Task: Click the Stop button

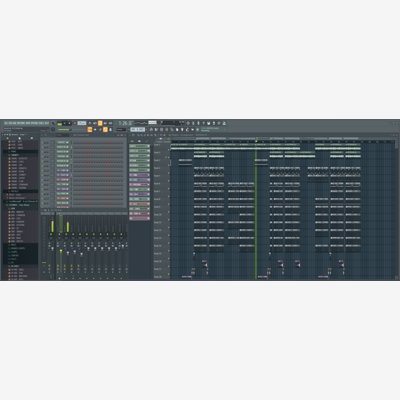Action: [69, 123]
